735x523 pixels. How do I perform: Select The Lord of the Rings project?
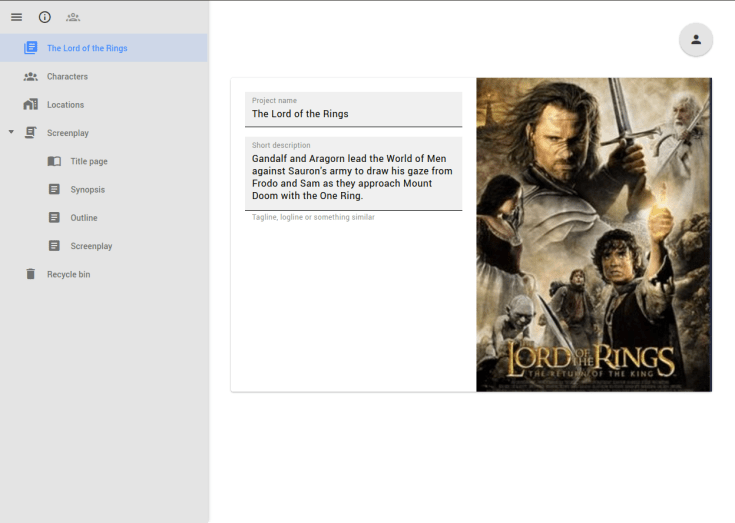pyautogui.click(x=87, y=48)
